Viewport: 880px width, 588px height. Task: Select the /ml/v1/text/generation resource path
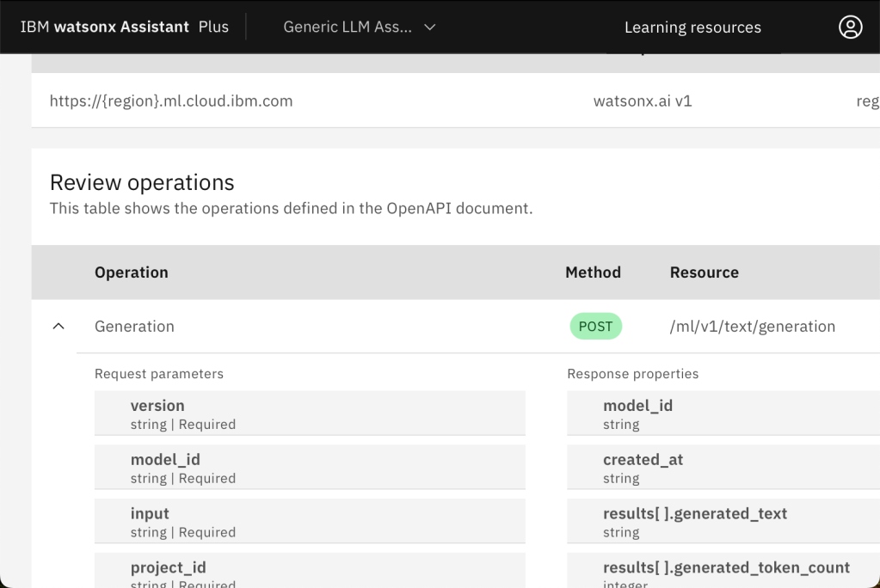tap(752, 327)
